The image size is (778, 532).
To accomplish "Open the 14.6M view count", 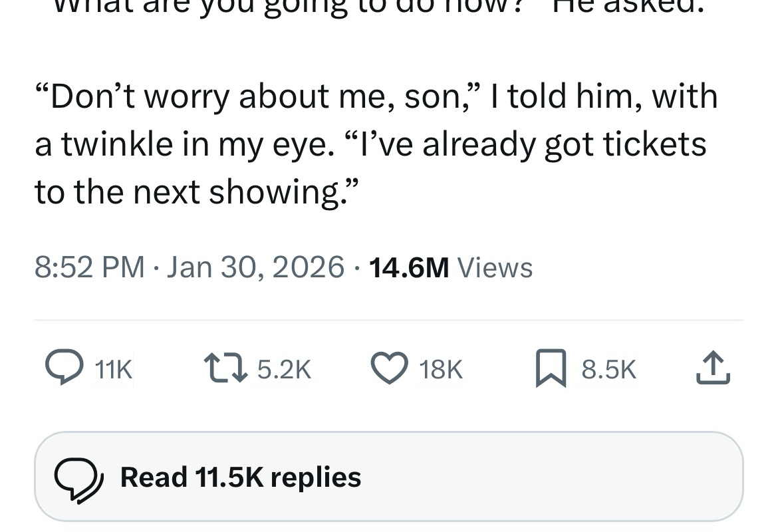I will tap(408, 267).
